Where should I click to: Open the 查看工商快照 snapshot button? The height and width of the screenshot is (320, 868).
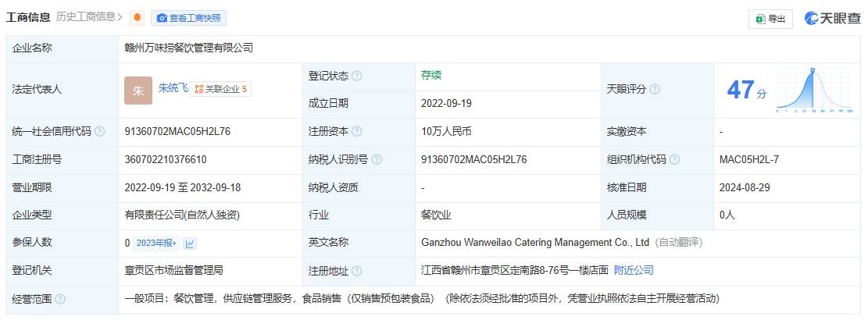(188, 17)
